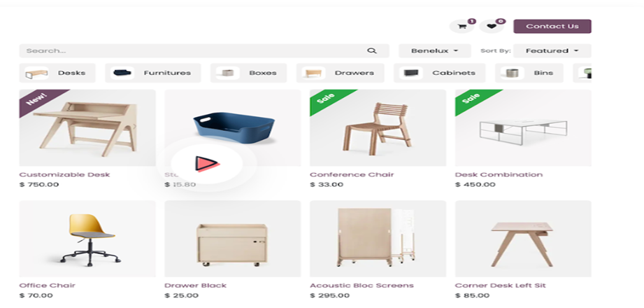This screenshot has width=644, height=308.
Task: Select the Furnitures category icon
Action: click(x=122, y=73)
